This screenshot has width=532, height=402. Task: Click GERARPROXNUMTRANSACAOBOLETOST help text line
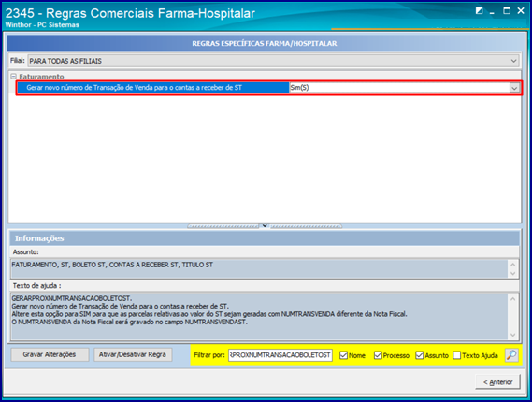72,298
